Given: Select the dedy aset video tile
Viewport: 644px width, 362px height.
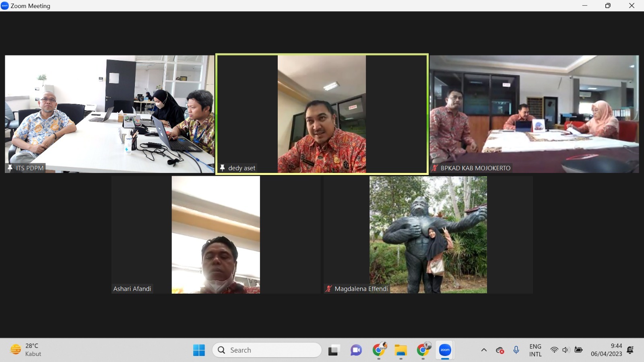Looking at the screenshot, I should 322,114.
